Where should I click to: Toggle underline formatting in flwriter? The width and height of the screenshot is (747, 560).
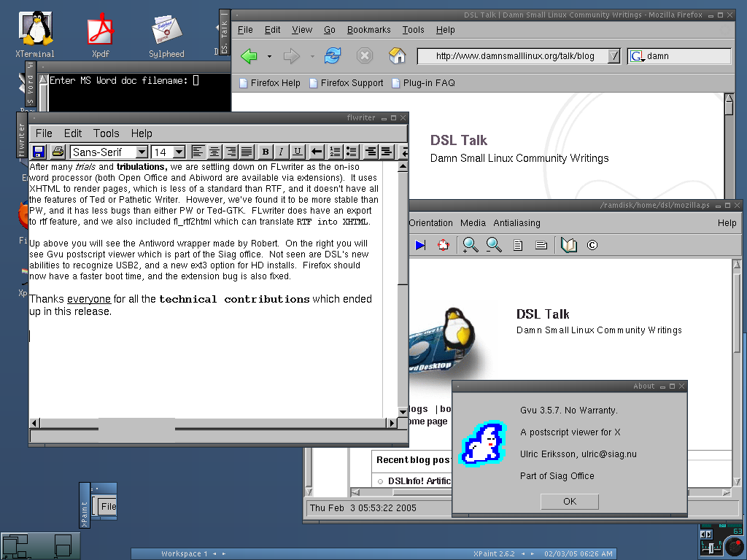[x=298, y=152]
